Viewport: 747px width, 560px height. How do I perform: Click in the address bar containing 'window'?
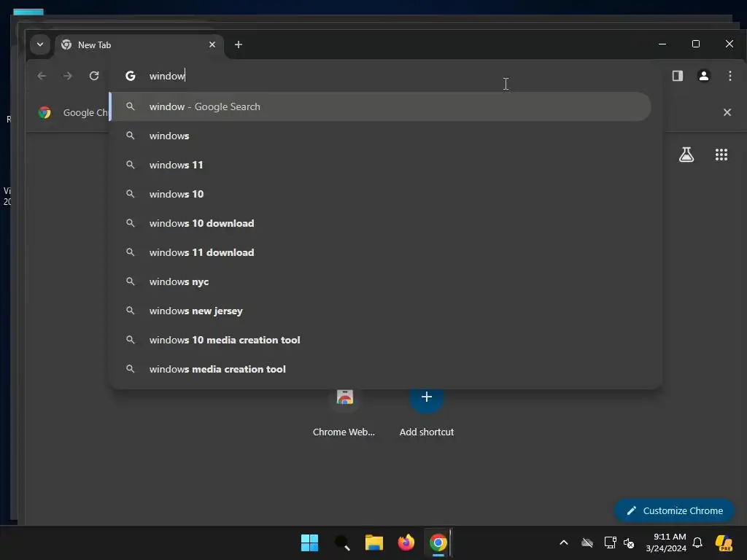[386, 76]
